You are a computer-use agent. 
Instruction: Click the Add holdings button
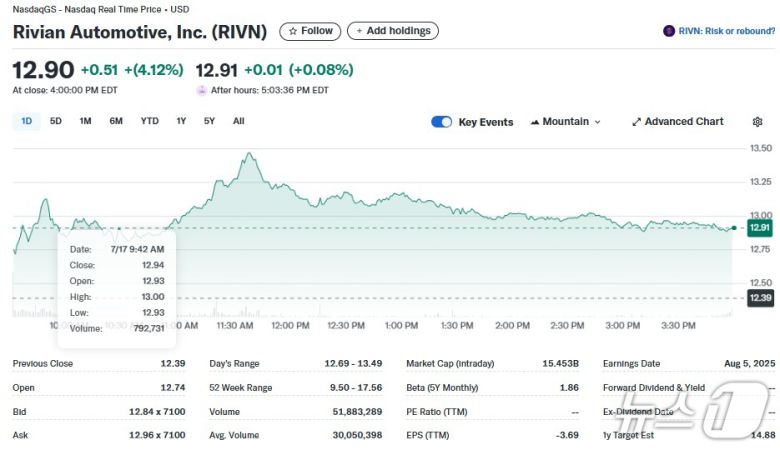(392, 31)
